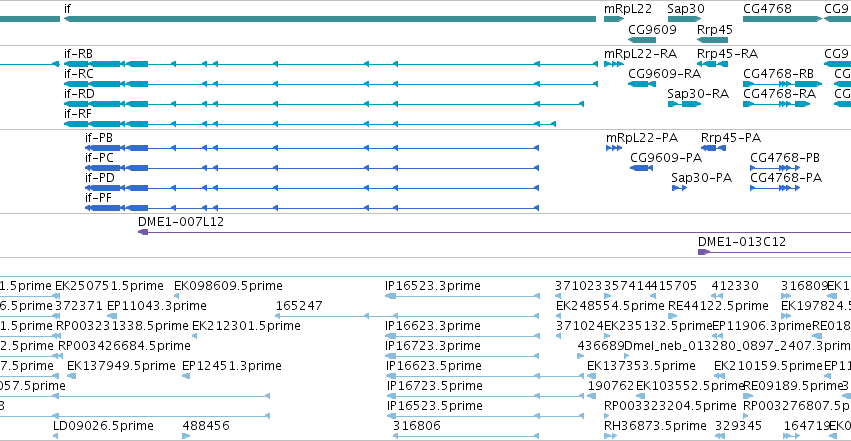The width and height of the screenshot is (851, 441).
Task: Click EST IP16523.5prime
Action: tap(435, 406)
